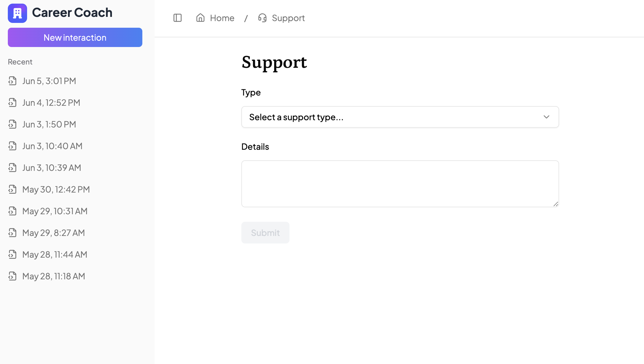Click the Home breadcrumb link
The width and height of the screenshot is (644, 364).
tap(222, 18)
